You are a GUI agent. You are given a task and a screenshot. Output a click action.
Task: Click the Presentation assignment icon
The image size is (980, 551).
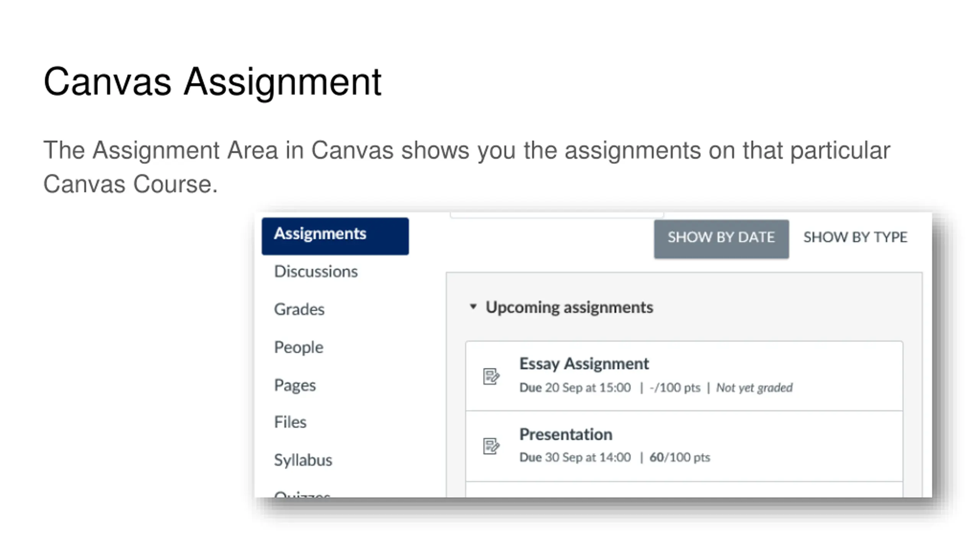[491, 446]
